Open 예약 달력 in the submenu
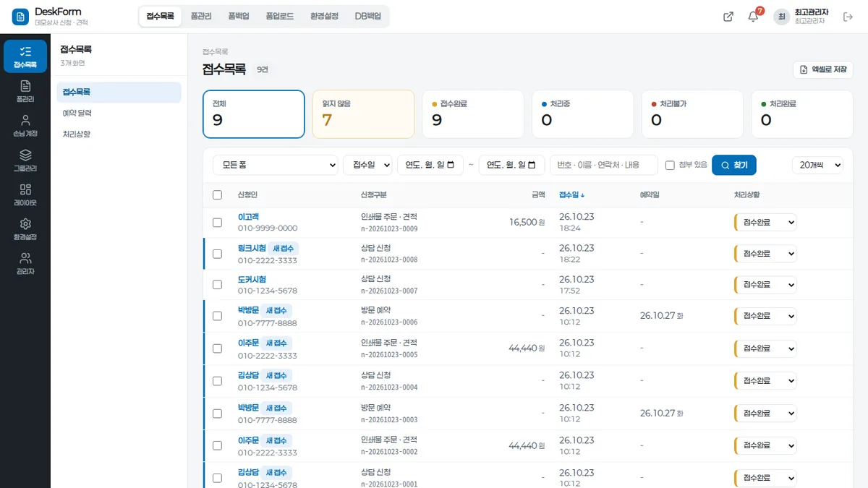Viewport: 868px width, 488px height. click(x=119, y=114)
